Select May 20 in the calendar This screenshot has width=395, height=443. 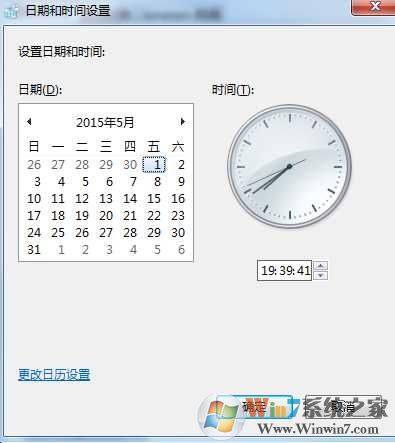pos(106,216)
